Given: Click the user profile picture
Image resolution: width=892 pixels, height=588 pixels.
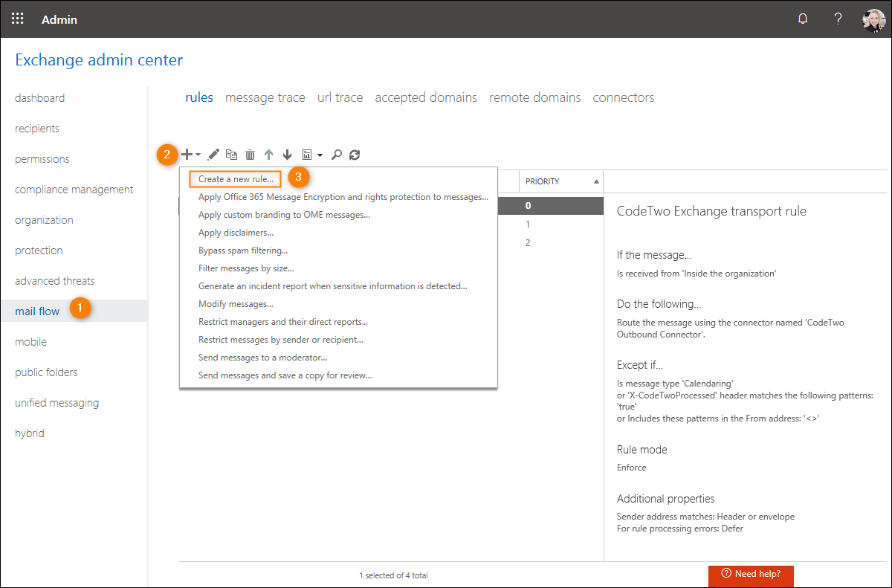Looking at the screenshot, I should 874,19.
